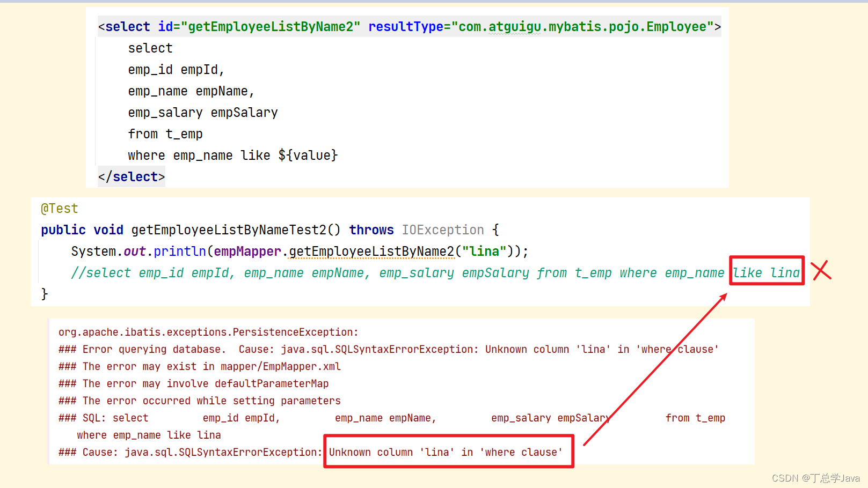Click the @Test annotation

click(60, 209)
